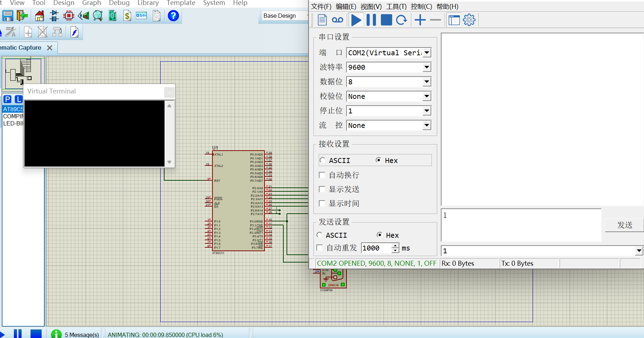The width and height of the screenshot is (644, 338).
Task: Close the Schematic Capture tab
Action: click(50, 47)
